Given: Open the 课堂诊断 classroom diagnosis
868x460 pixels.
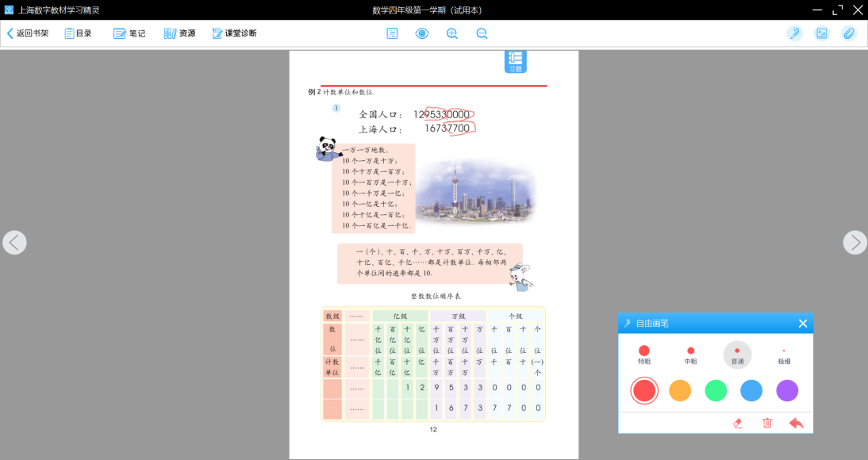Looking at the screenshot, I should (235, 33).
